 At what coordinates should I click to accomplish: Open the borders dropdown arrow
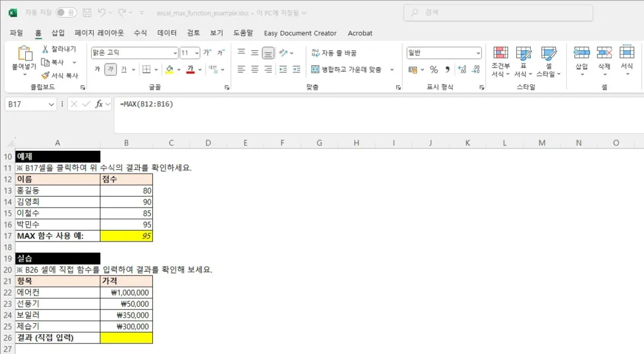[156, 69]
